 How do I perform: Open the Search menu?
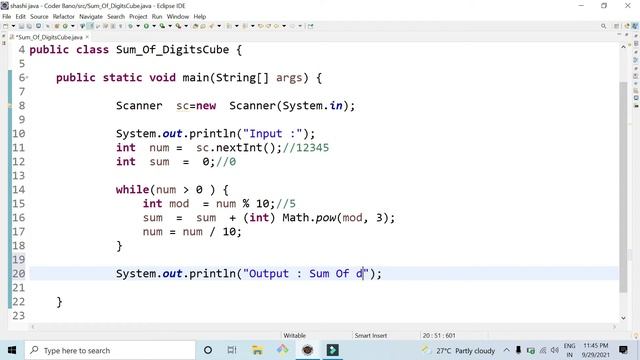pyautogui.click(x=116, y=17)
